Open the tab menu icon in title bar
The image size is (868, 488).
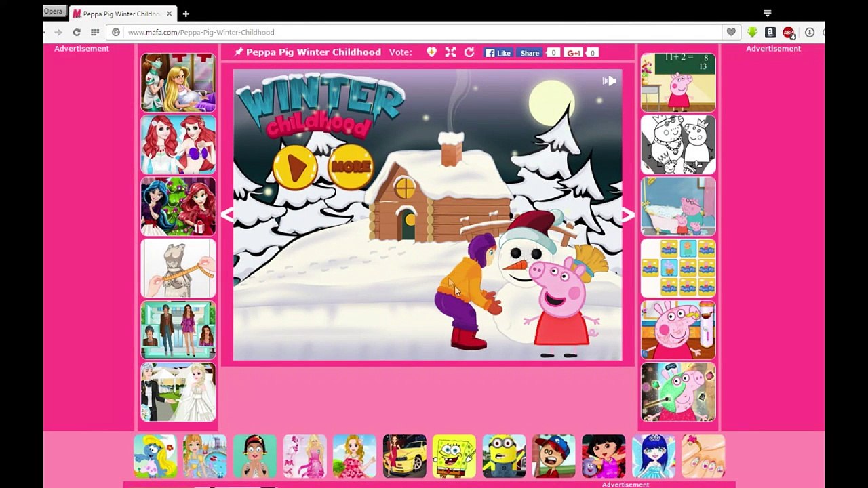tap(768, 13)
